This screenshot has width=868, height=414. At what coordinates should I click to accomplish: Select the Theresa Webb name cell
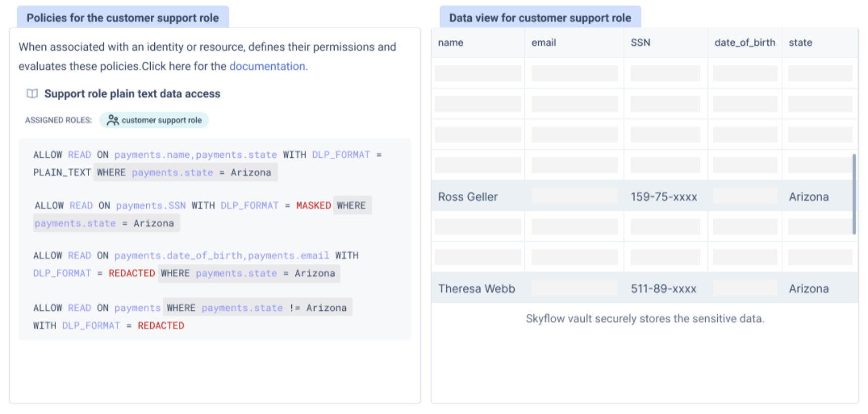pyautogui.click(x=476, y=289)
